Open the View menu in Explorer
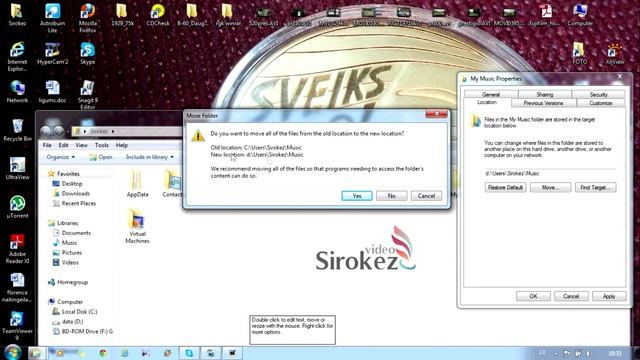The height and width of the screenshot is (360, 640). [81, 145]
